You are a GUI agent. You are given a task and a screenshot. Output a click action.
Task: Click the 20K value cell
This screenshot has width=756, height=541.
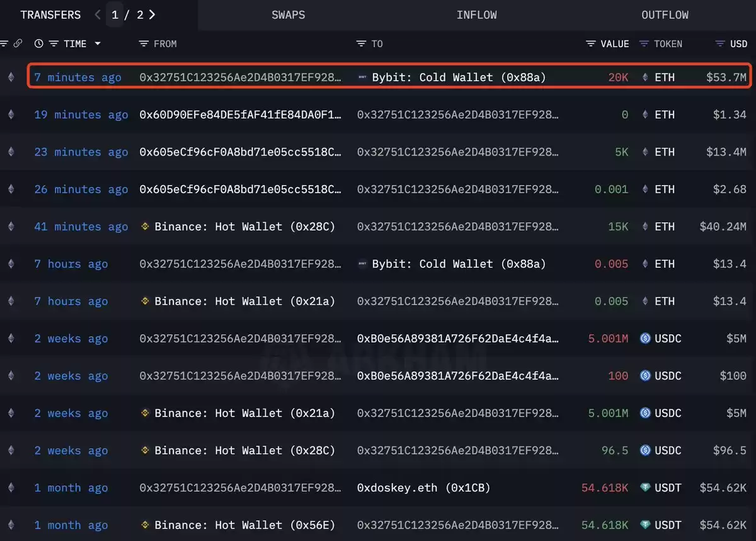[618, 77]
